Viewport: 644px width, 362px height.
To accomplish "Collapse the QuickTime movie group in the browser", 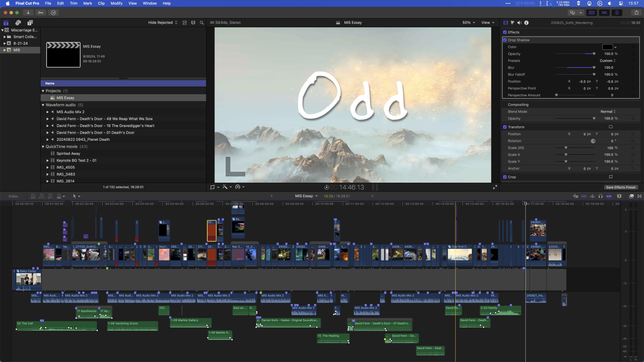I will pyautogui.click(x=43, y=146).
